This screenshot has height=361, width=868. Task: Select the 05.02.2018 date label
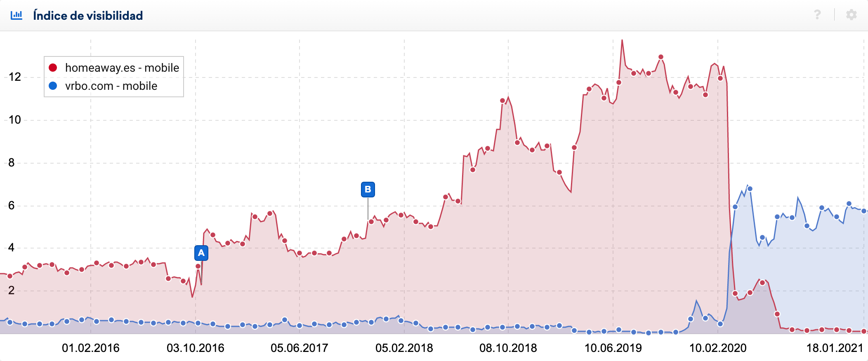click(x=404, y=348)
